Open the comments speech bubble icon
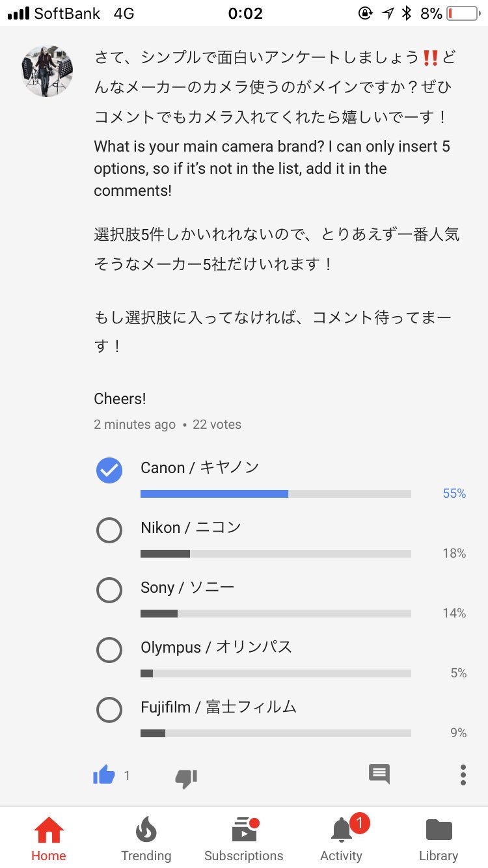 pyautogui.click(x=379, y=774)
